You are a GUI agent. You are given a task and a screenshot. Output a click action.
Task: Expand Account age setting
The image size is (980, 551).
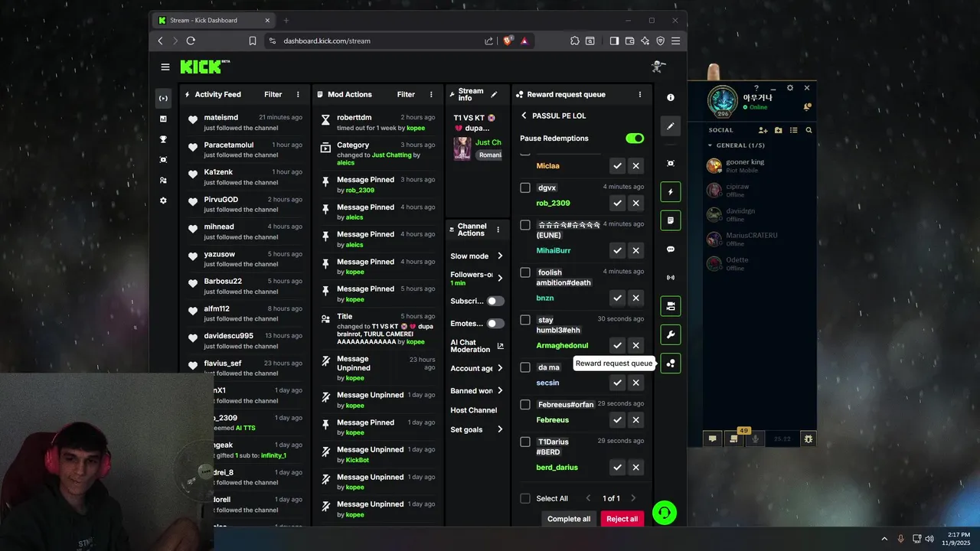click(x=500, y=368)
